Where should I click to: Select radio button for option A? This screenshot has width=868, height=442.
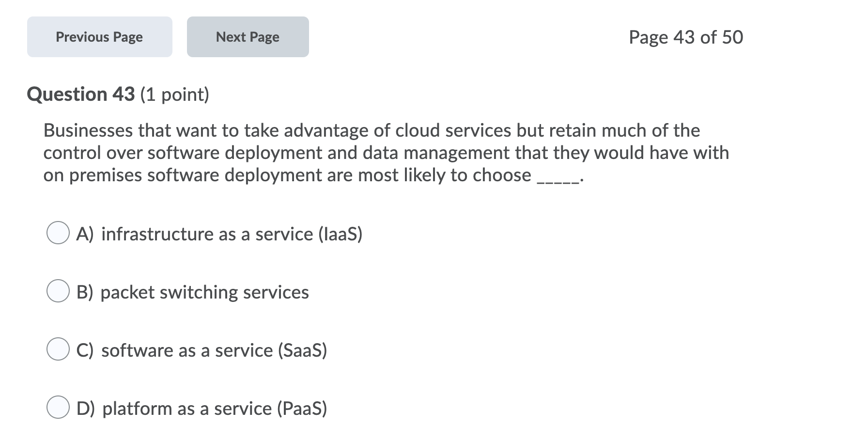[x=58, y=233]
